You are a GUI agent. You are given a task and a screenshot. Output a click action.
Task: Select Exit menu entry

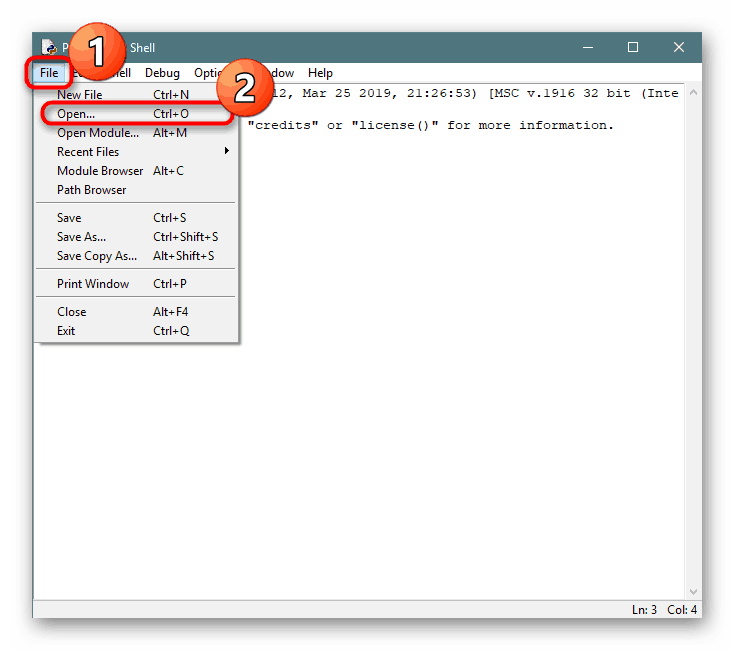pos(137,331)
